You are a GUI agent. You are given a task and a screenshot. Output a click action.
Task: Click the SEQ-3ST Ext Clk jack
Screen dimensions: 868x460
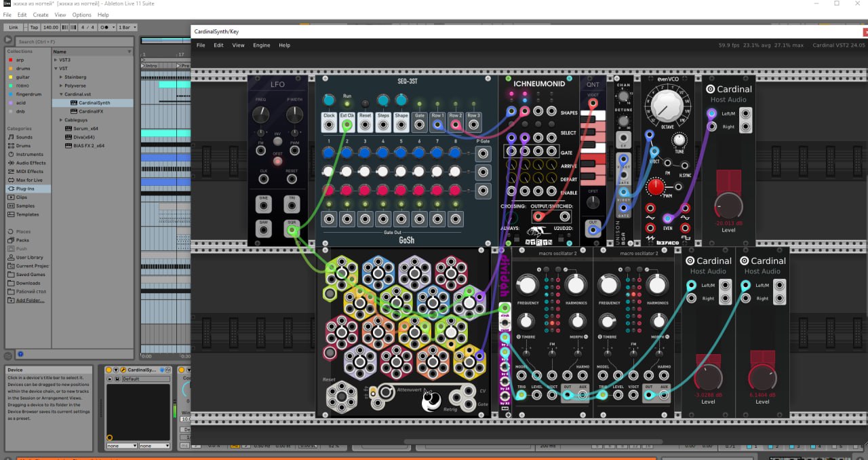pyautogui.click(x=347, y=125)
